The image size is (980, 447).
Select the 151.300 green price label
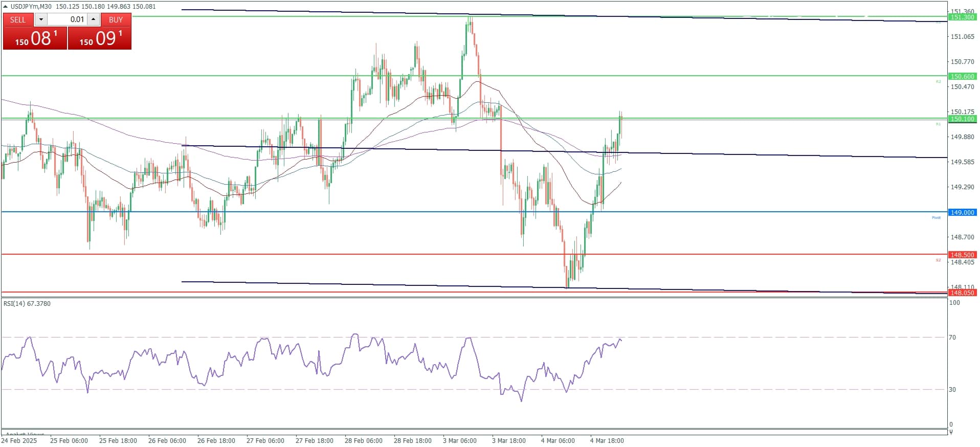click(962, 17)
